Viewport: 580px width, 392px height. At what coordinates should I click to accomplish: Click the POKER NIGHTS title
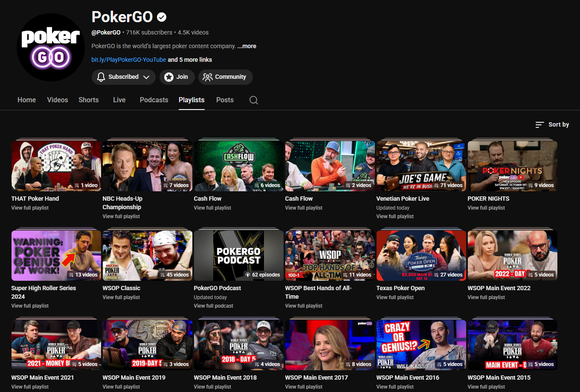click(488, 199)
